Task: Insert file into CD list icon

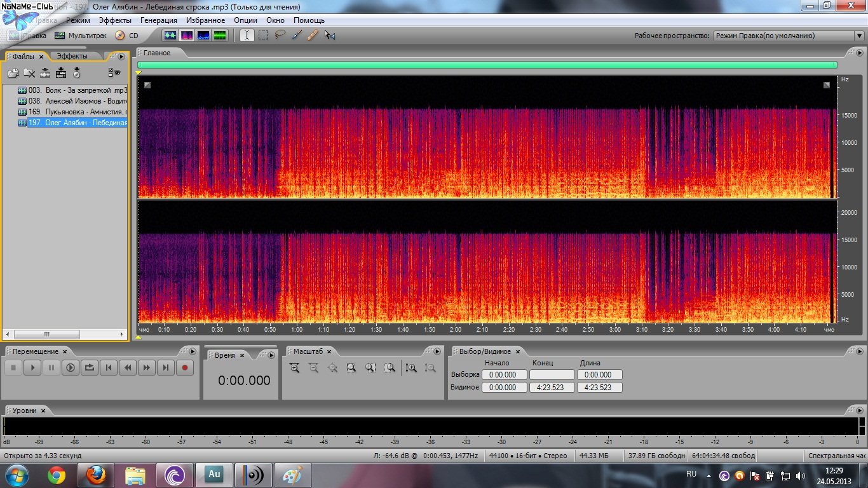Action: click(x=77, y=73)
